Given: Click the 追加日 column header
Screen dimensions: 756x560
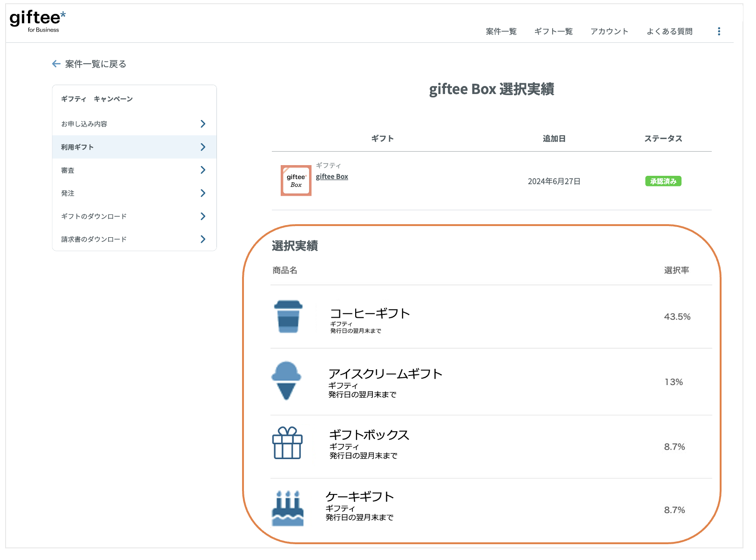Looking at the screenshot, I should click(x=554, y=139).
